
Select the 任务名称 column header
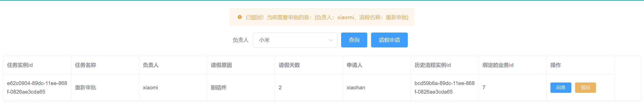point(86,65)
